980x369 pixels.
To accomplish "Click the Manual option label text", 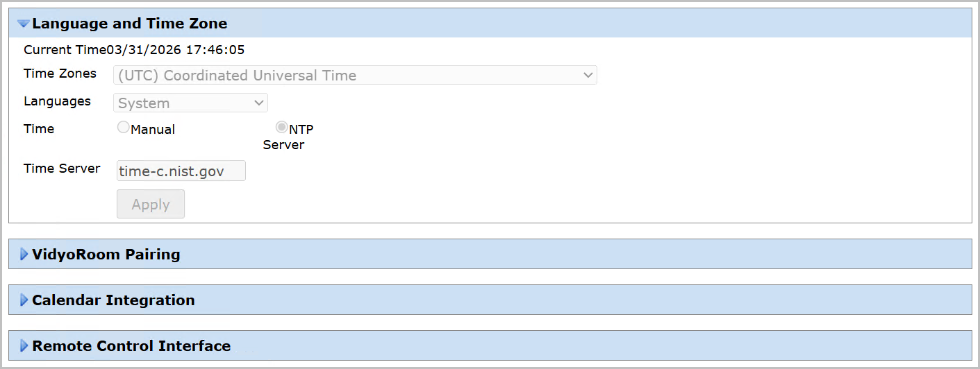I will point(153,130).
